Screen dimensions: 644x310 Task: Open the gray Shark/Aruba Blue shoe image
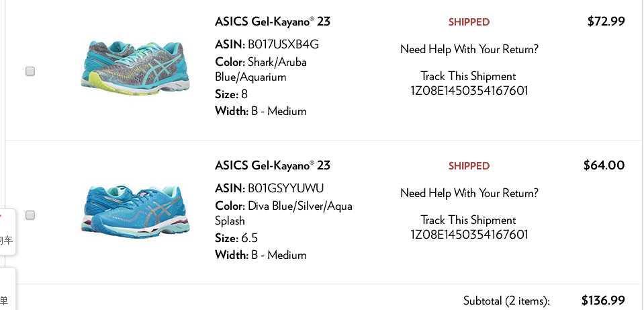pyautogui.click(x=135, y=67)
